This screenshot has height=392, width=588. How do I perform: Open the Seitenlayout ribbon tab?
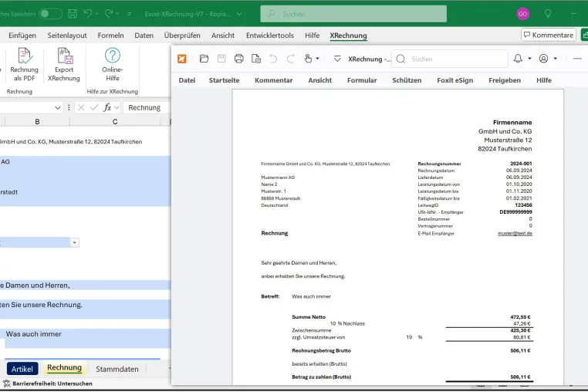(x=67, y=35)
